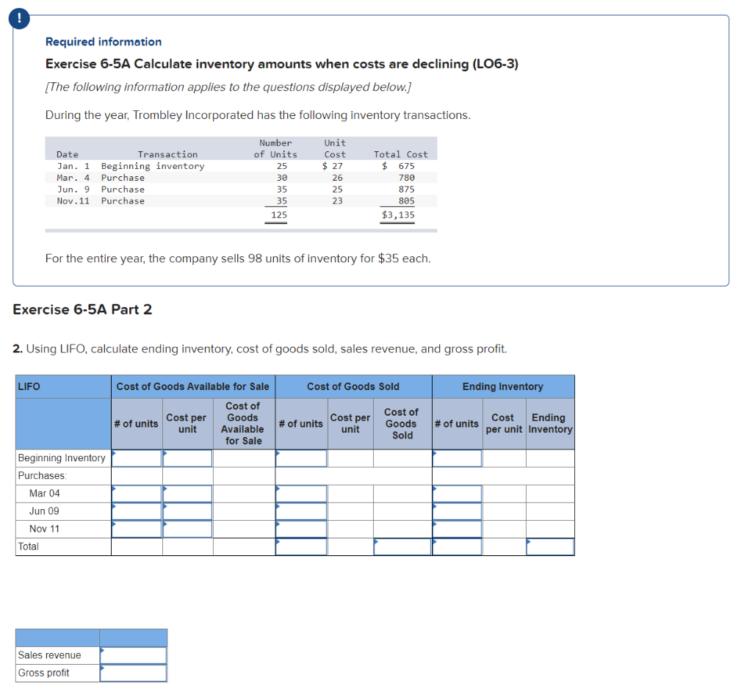Click the Gross profit input field
Viewport: 752px width, 700px height.
133,672
